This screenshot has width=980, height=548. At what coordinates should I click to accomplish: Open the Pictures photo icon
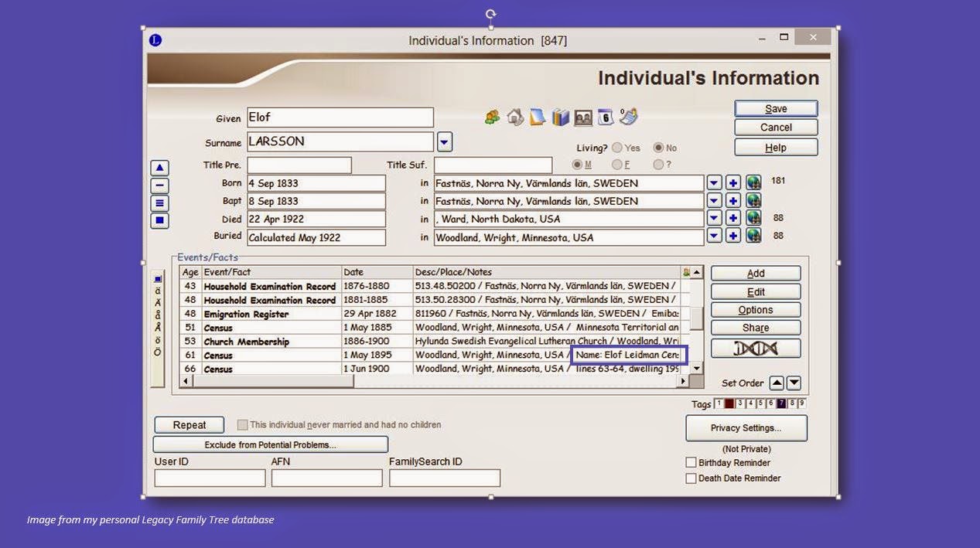(583, 117)
